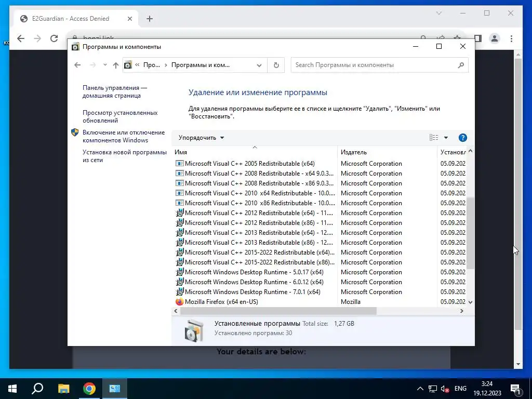Select Visual C++ 2008 Redistributable x64 row

point(320,174)
